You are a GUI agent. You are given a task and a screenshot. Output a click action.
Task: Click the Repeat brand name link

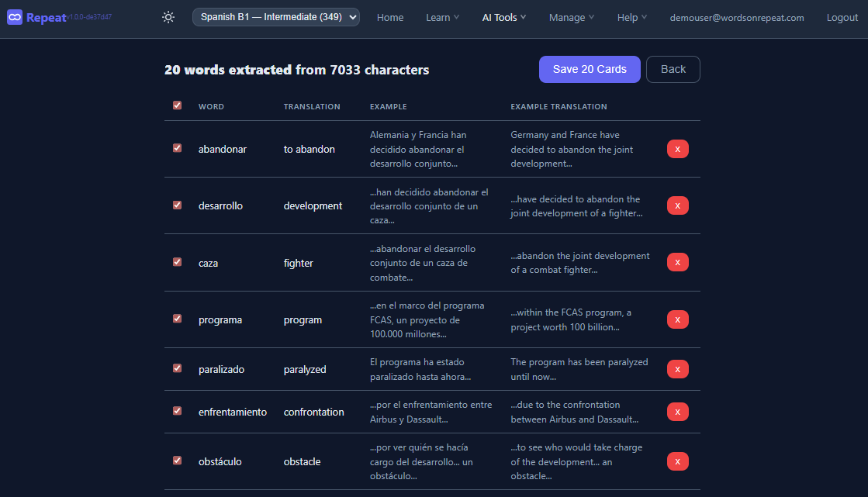click(x=47, y=18)
